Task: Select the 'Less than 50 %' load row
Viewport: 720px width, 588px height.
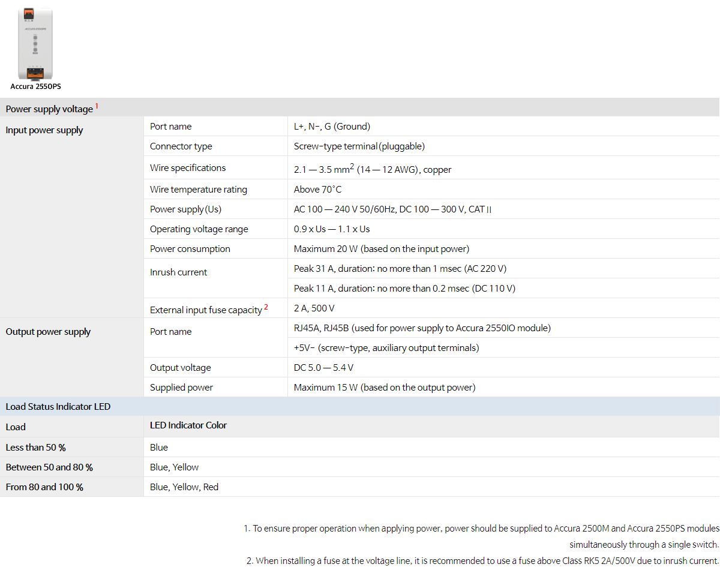Action: (x=35, y=448)
